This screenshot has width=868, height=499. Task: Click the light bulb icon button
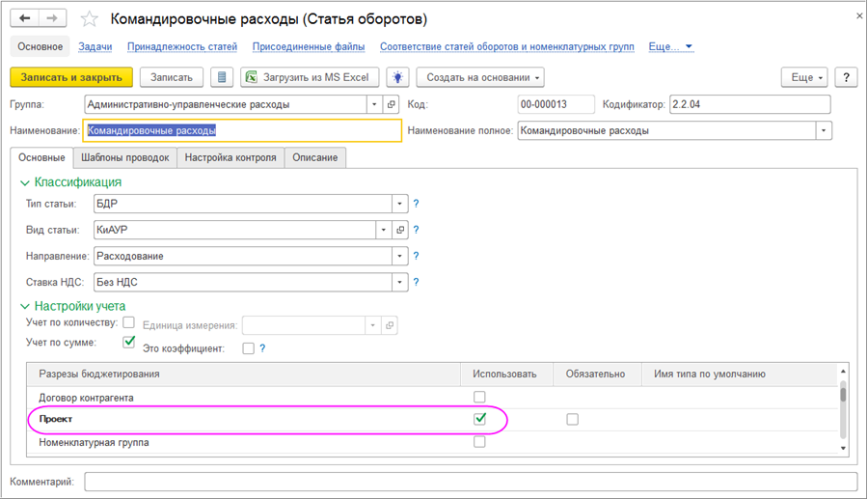pyautogui.click(x=396, y=77)
